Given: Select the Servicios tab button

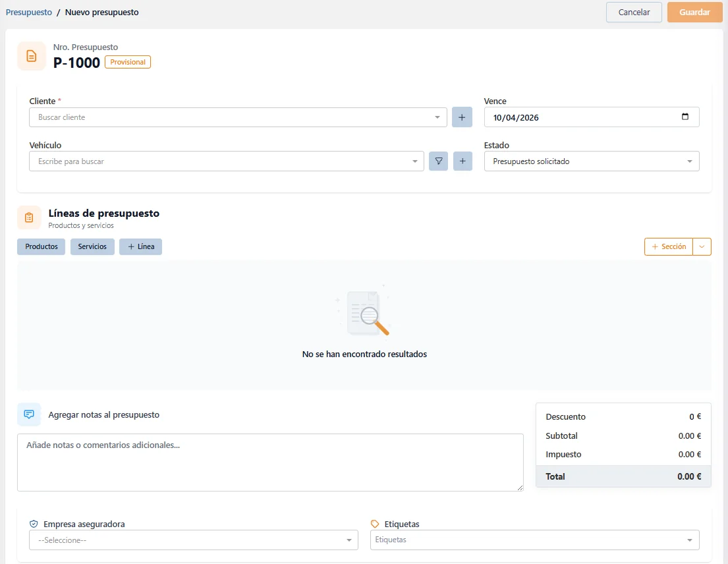Looking at the screenshot, I should click(x=92, y=246).
